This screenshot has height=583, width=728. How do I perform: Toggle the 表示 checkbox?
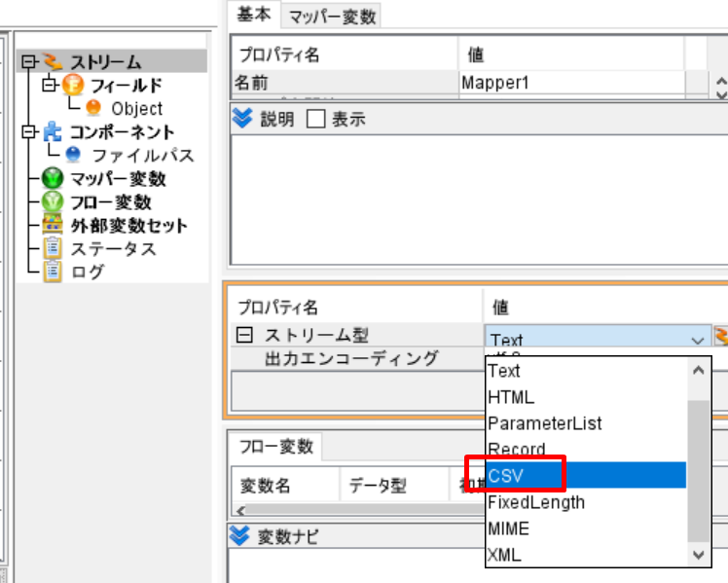click(315, 119)
